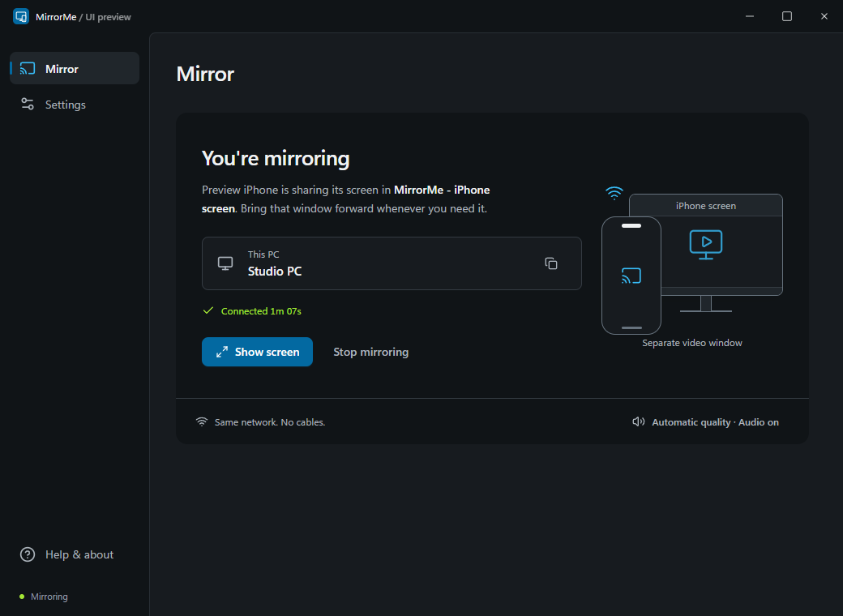Viewport: 843px width, 616px height.
Task: Click the green checkmark next to Connected
Action: 208,310
